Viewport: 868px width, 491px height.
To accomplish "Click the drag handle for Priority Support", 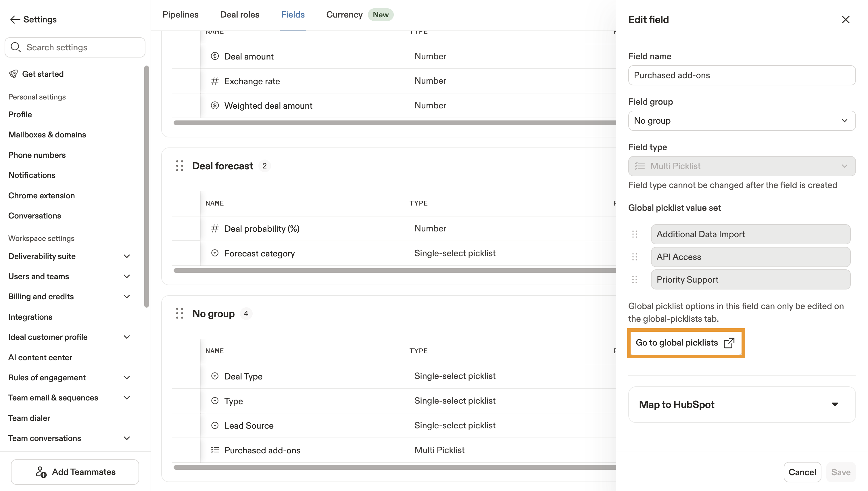I will [634, 279].
